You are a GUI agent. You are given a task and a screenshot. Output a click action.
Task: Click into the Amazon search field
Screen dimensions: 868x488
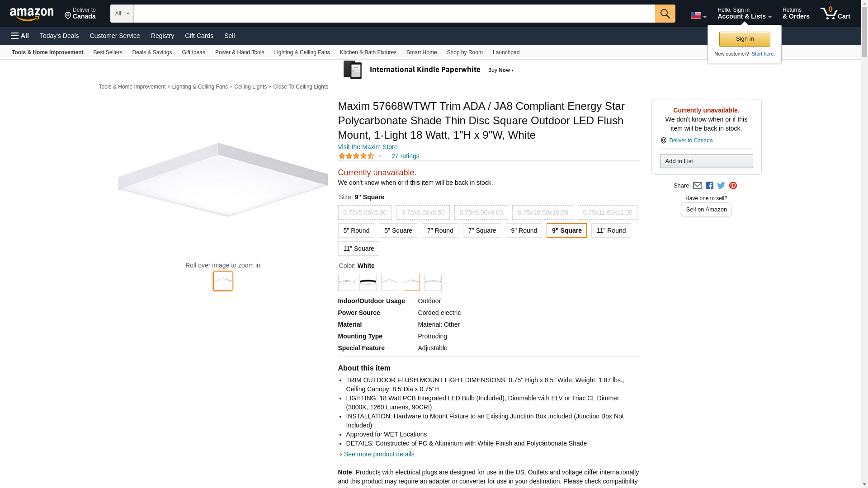(394, 14)
